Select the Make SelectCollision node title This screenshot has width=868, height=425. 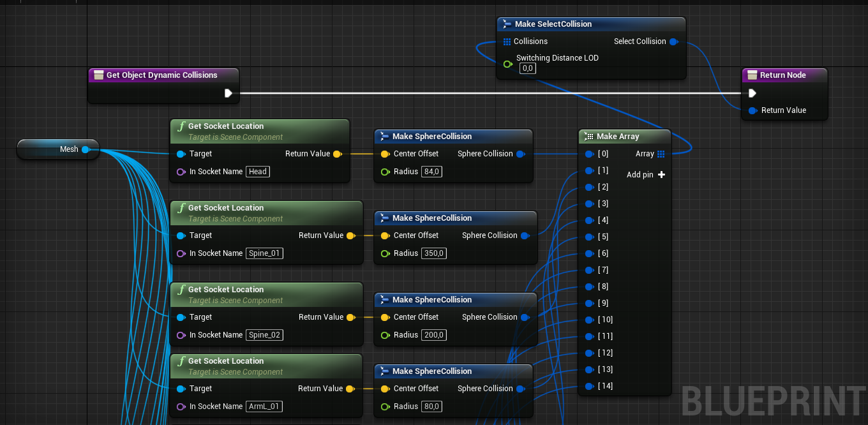[553, 24]
